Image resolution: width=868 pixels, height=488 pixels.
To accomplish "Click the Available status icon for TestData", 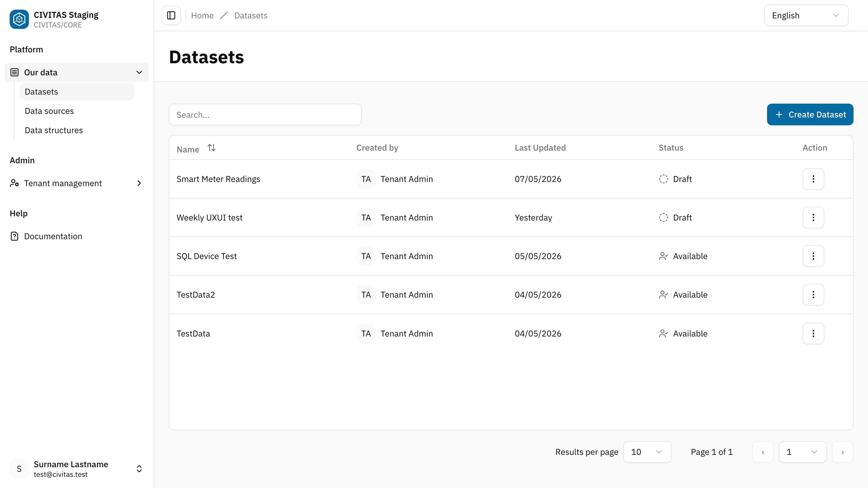I will click(663, 333).
